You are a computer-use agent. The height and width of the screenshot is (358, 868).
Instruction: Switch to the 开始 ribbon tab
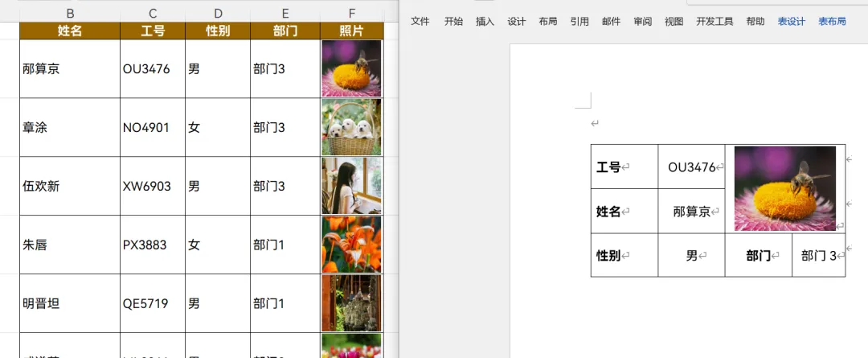click(453, 22)
